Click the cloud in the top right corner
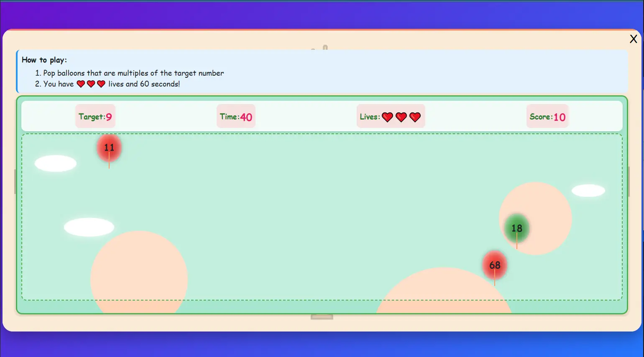The height and width of the screenshot is (357, 644). pyautogui.click(x=588, y=190)
